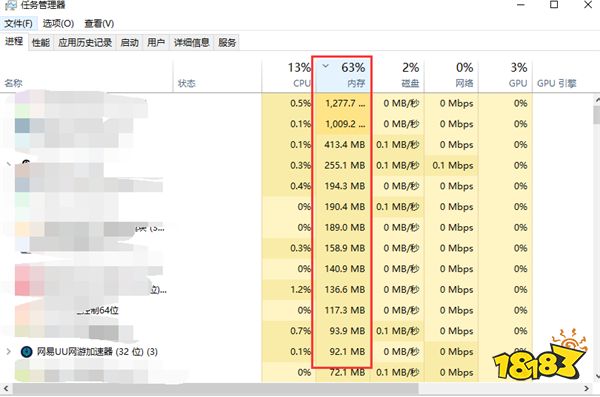Minimize the 任务管理器 window

(x=520, y=5)
